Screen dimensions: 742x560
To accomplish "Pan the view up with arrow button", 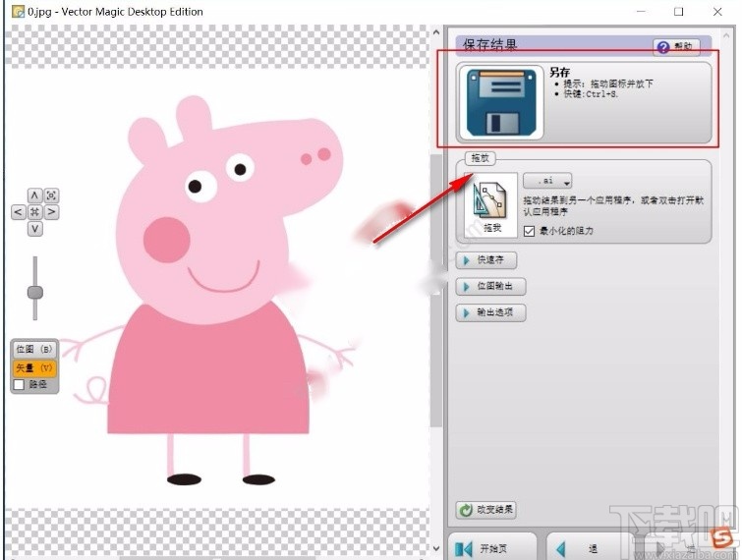I will (x=34, y=196).
